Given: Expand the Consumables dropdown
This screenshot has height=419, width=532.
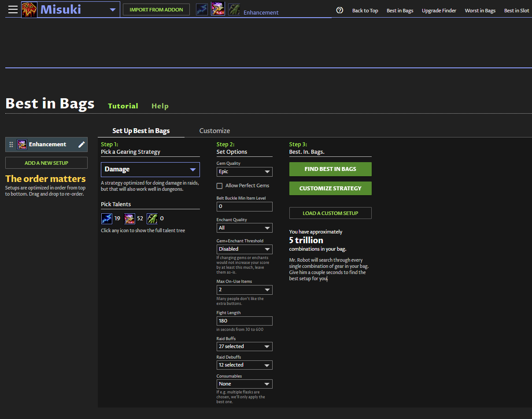Looking at the screenshot, I should [x=244, y=384].
